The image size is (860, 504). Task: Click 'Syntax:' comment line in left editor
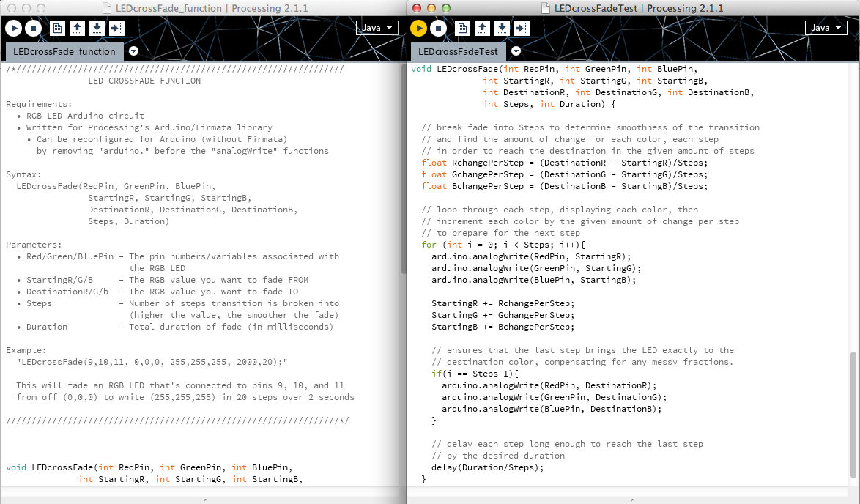(x=23, y=174)
